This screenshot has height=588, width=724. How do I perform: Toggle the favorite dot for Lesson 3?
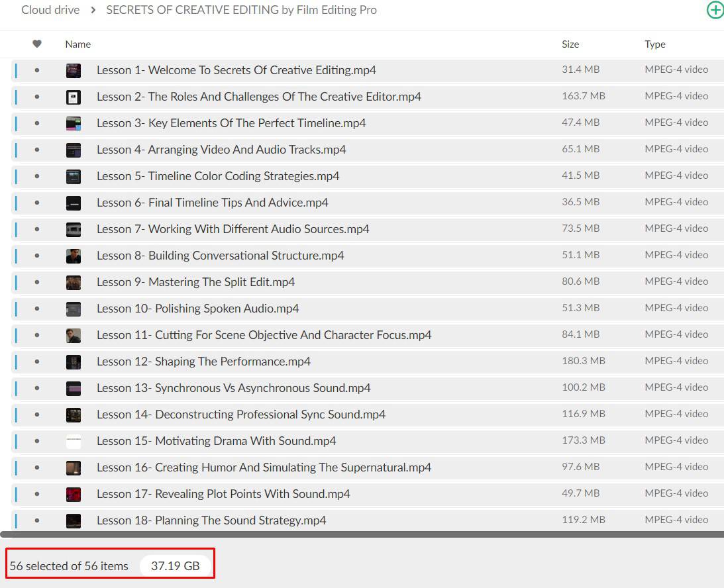coord(37,123)
